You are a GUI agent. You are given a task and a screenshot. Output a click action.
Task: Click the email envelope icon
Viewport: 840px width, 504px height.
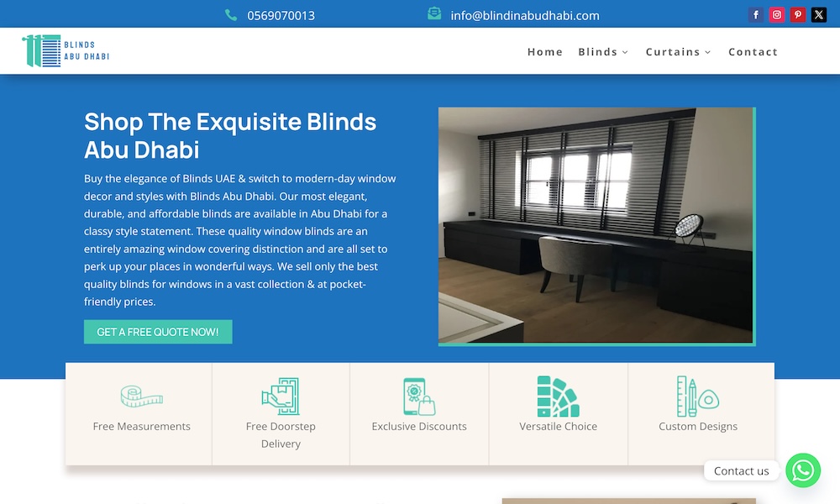pos(434,14)
